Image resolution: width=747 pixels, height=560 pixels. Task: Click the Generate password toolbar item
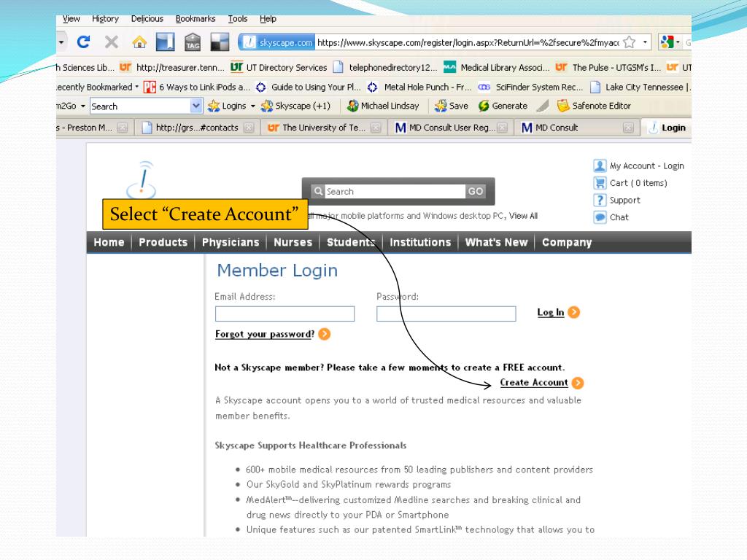(x=503, y=106)
